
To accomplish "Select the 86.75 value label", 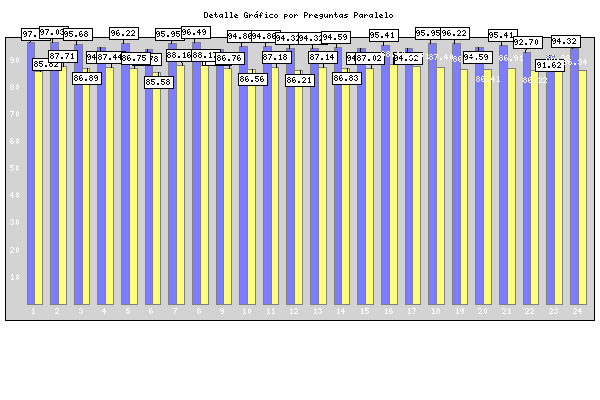I will coord(136,58).
